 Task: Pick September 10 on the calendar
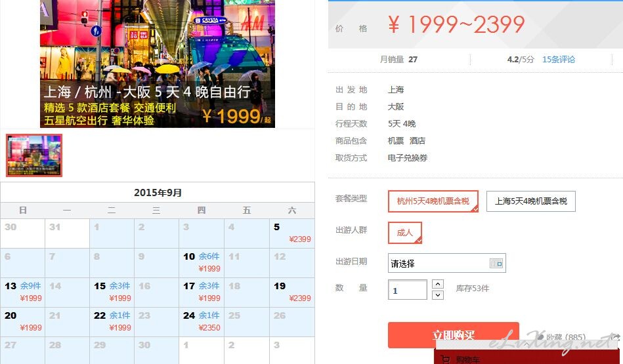pyautogui.click(x=202, y=263)
